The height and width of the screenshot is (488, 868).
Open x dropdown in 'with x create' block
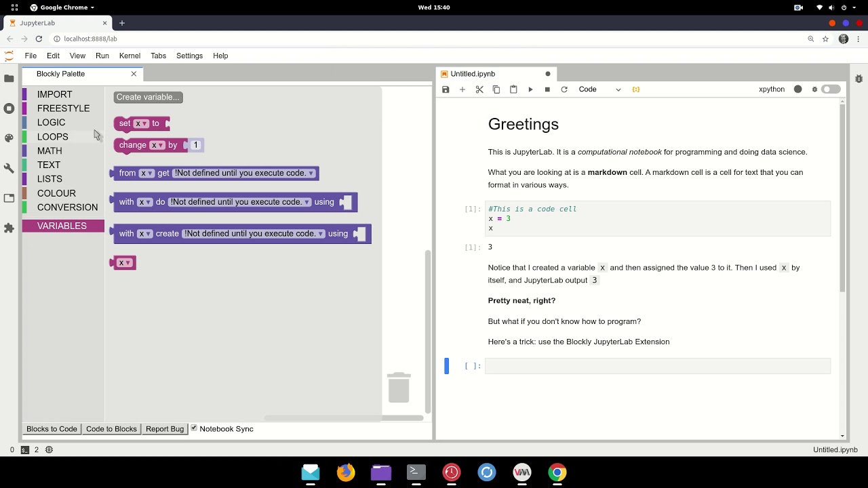click(x=145, y=234)
